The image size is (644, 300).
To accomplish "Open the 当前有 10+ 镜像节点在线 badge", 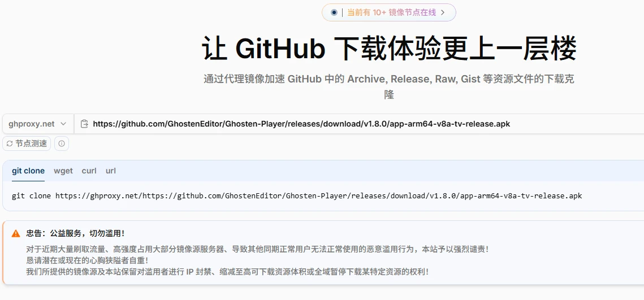I will point(391,12).
